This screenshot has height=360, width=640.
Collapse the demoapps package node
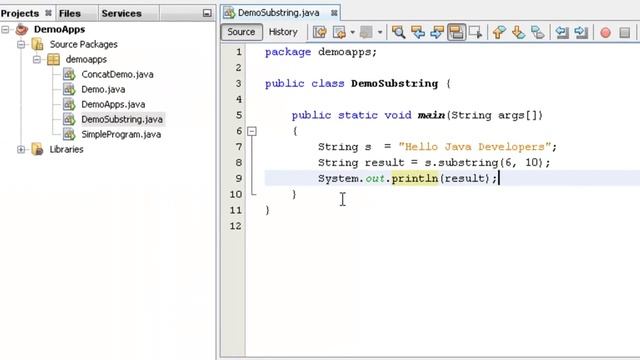(37, 60)
